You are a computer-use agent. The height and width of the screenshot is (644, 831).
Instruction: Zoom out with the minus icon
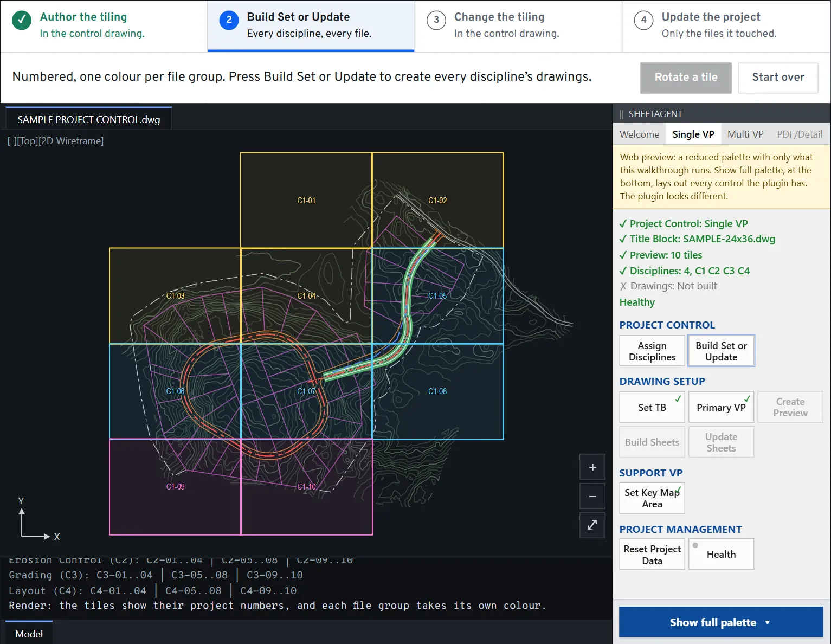592,496
